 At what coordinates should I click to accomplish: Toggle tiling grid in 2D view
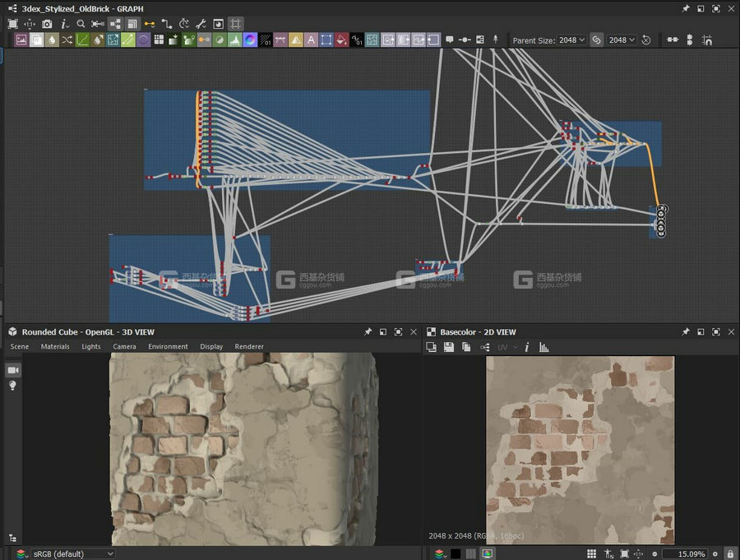pos(591,554)
